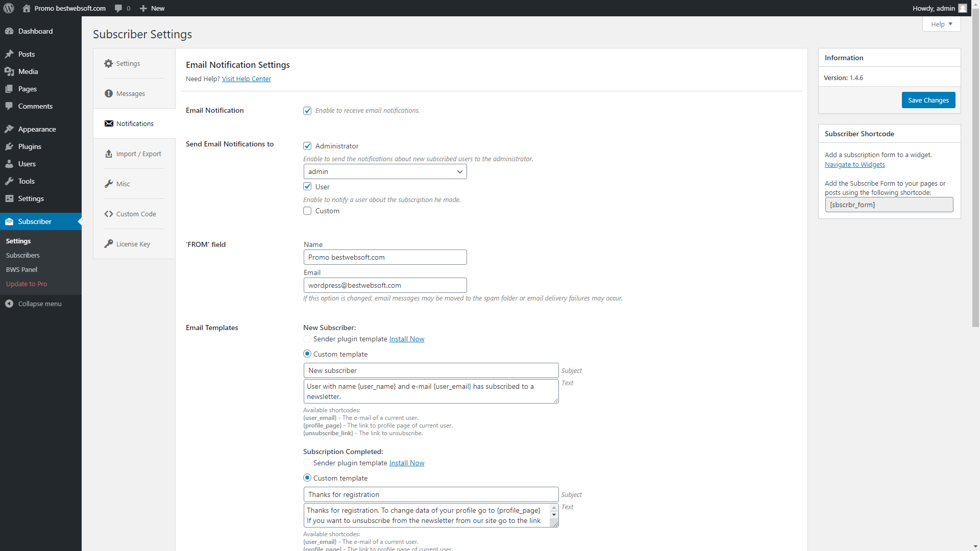Click the Collapse menu arrow icon
Image resolution: width=980 pixels, height=551 pixels.
(x=9, y=304)
